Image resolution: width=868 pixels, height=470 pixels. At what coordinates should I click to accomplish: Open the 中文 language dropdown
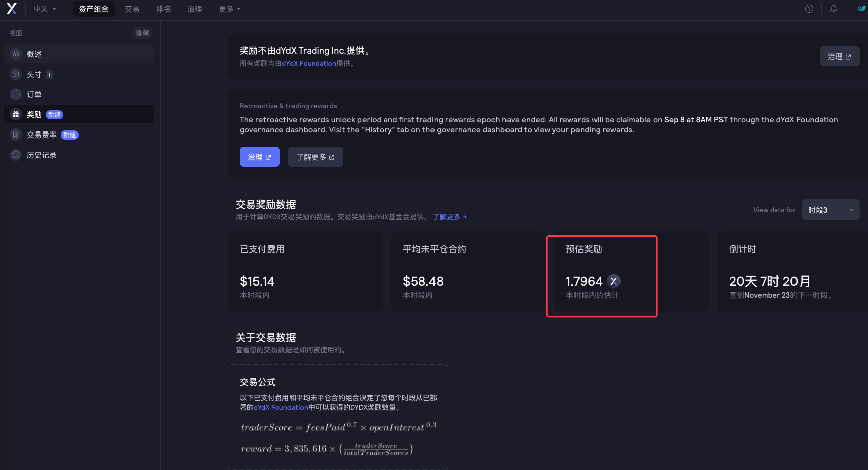(x=45, y=9)
